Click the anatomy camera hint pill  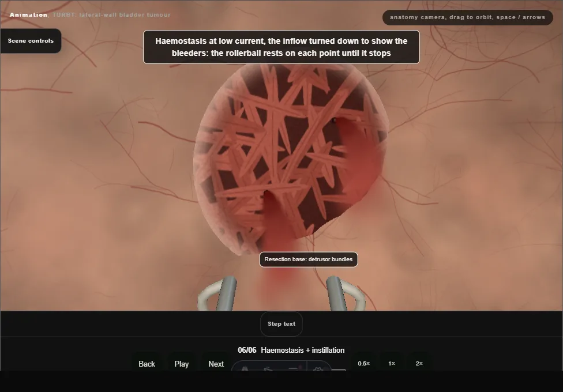(x=467, y=17)
